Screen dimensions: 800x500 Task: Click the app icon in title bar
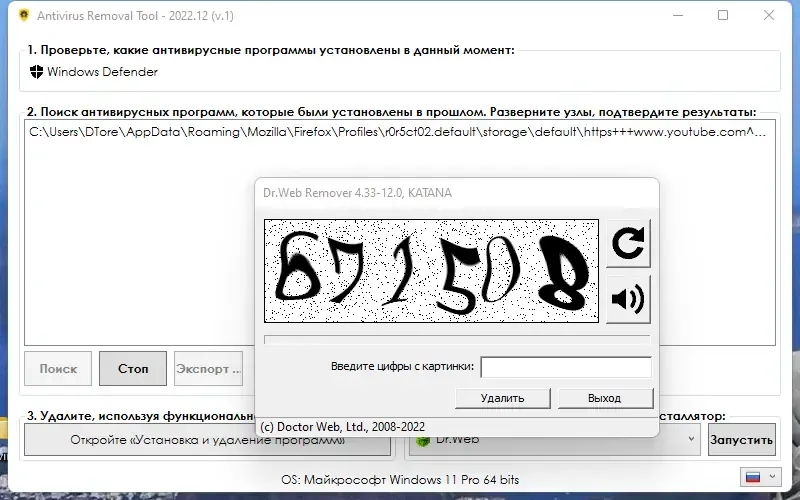tap(23, 15)
